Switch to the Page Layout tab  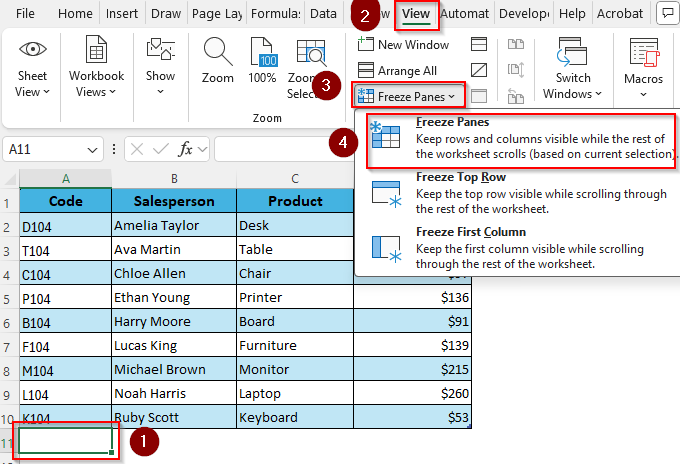point(217,13)
